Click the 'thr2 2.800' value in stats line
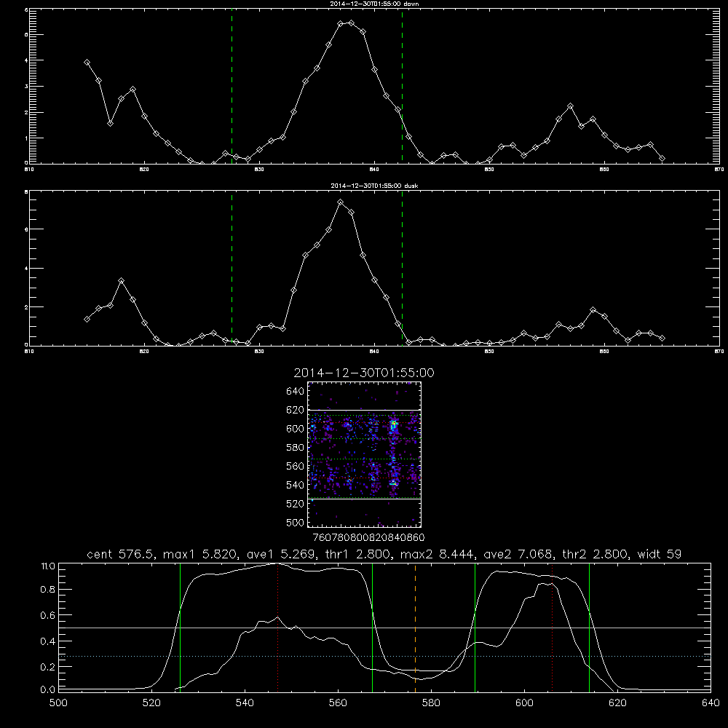Image resolution: width=728 pixels, height=728 pixels. (x=595, y=554)
